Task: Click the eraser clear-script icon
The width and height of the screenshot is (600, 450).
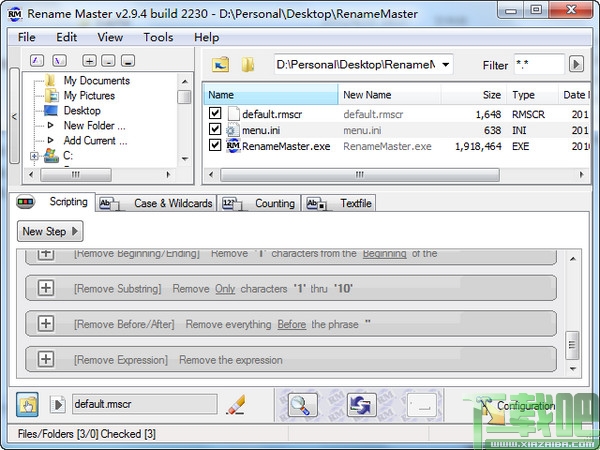Action: point(236,404)
